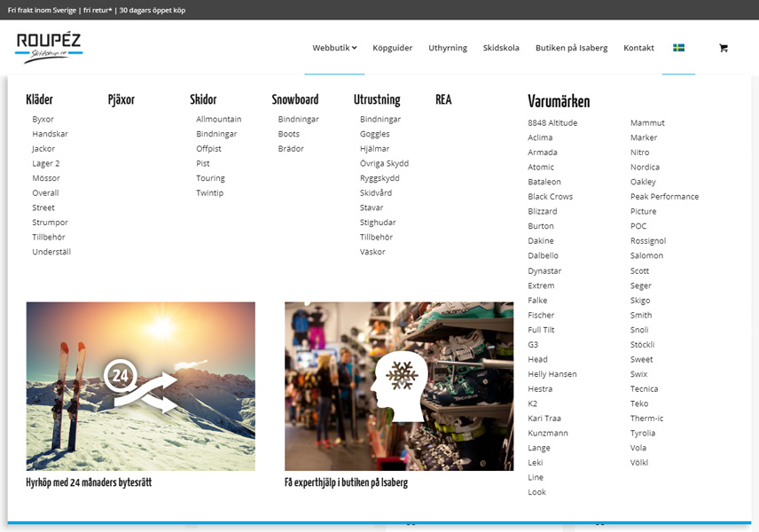Viewport: 759px width, 532px height.
Task: Choose Offpist skis category
Action: click(x=208, y=149)
